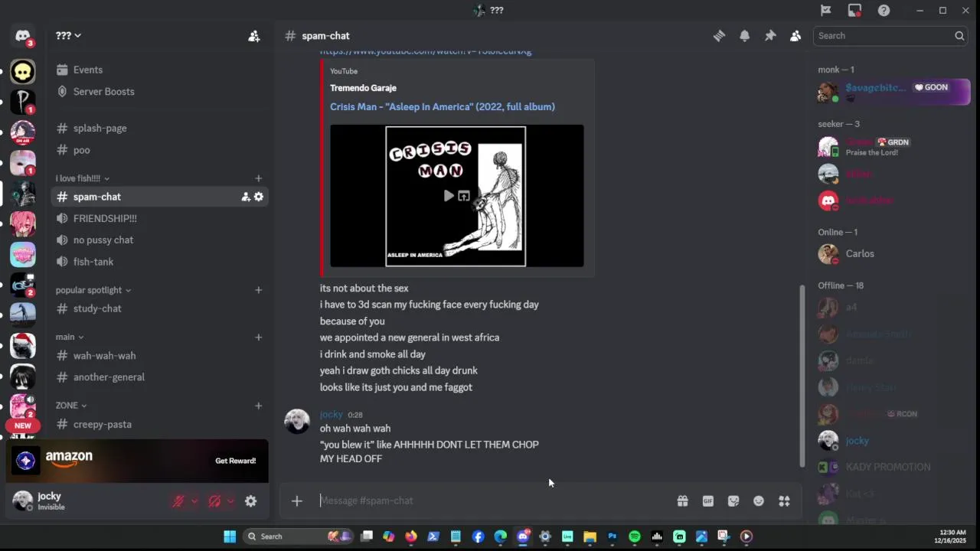This screenshot has width=980, height=551.
Task: Focus the Search box in channel header
Action: pyautogui.click(x=890, y=36)
